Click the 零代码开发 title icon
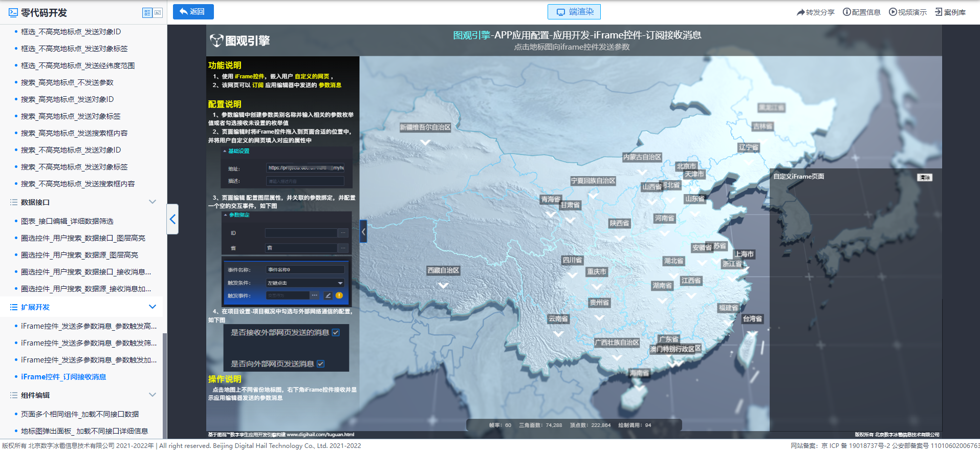The image size is (980, 450). (13, 13)
